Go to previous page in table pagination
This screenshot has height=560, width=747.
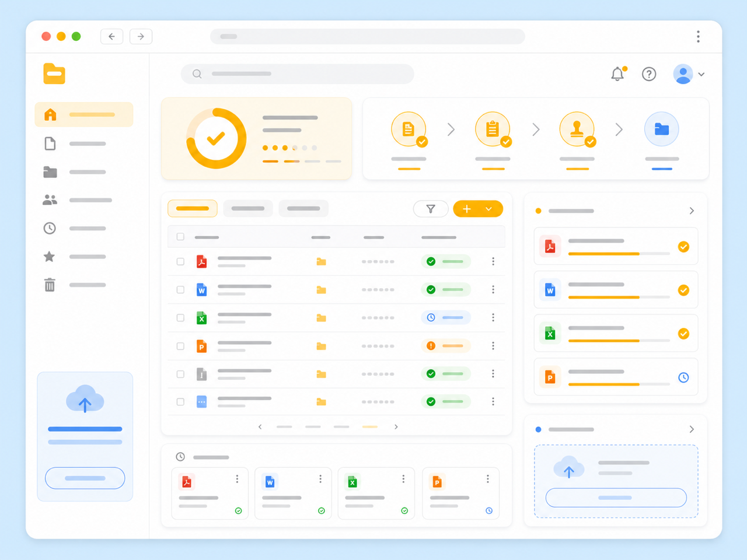click(260, 427)
